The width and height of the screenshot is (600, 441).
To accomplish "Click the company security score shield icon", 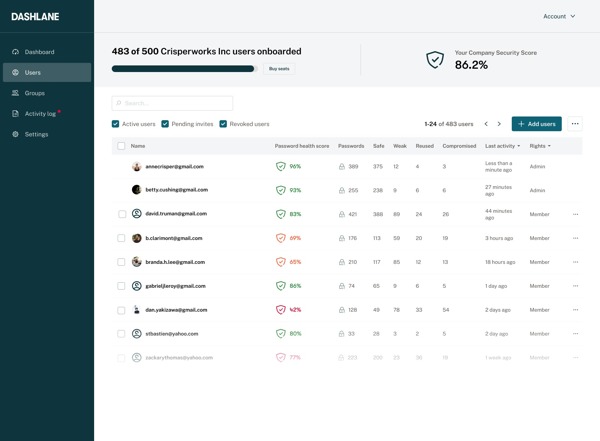I will pos(435,60).
